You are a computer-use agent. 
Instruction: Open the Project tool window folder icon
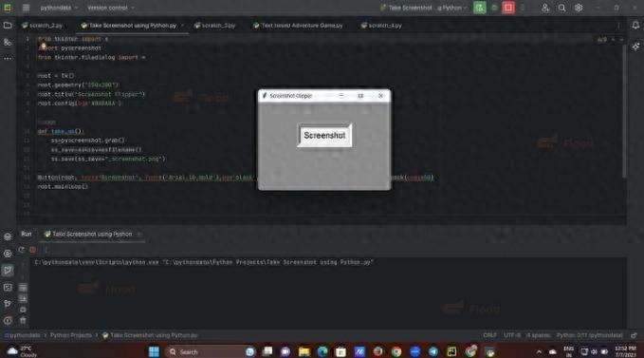click(x=8, y=25)
